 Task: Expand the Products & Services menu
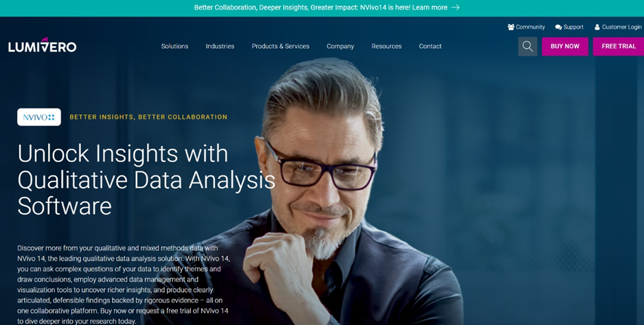pyautogui.click(x=281, y=47)
